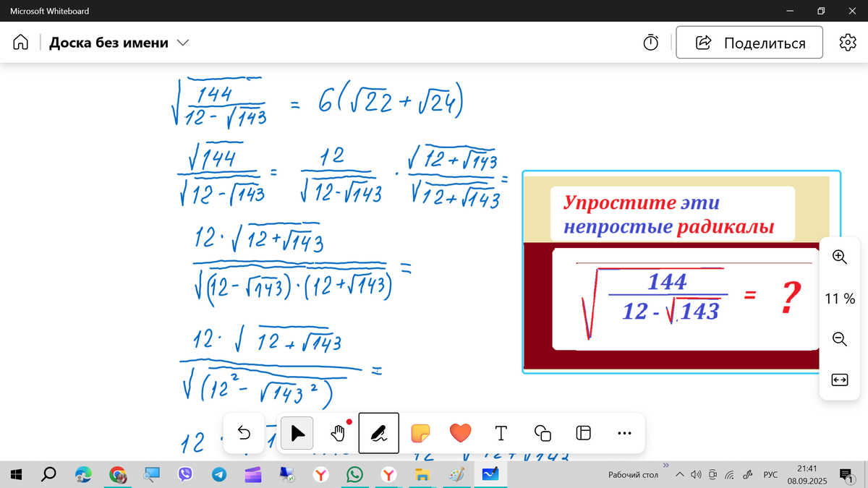This screenshot has width=868, height=488.
Task: Open the Templates tool
Action: pos(582,432)
